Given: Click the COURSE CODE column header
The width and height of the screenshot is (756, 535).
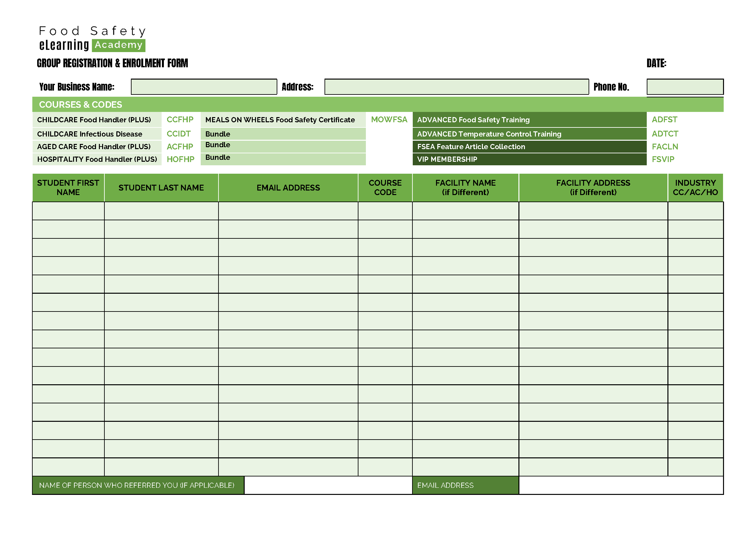Looking at the screenshot, I should (385, 188).
